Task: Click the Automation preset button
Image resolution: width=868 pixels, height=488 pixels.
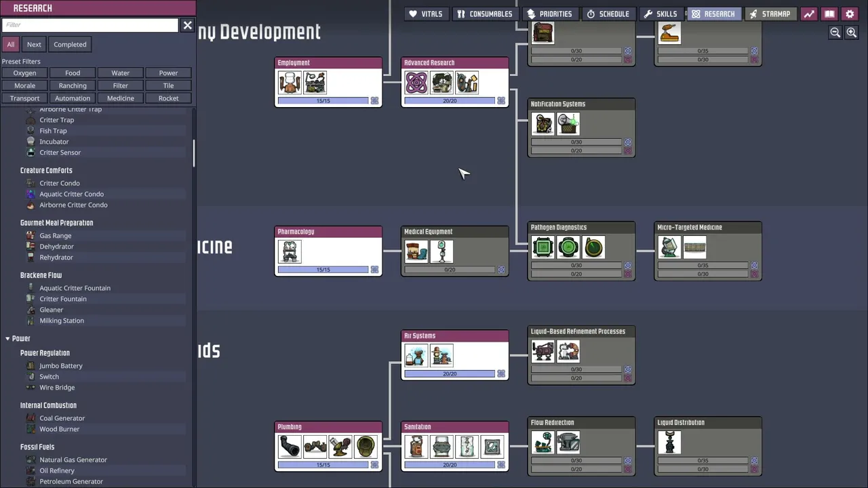Action: [73, 98]
